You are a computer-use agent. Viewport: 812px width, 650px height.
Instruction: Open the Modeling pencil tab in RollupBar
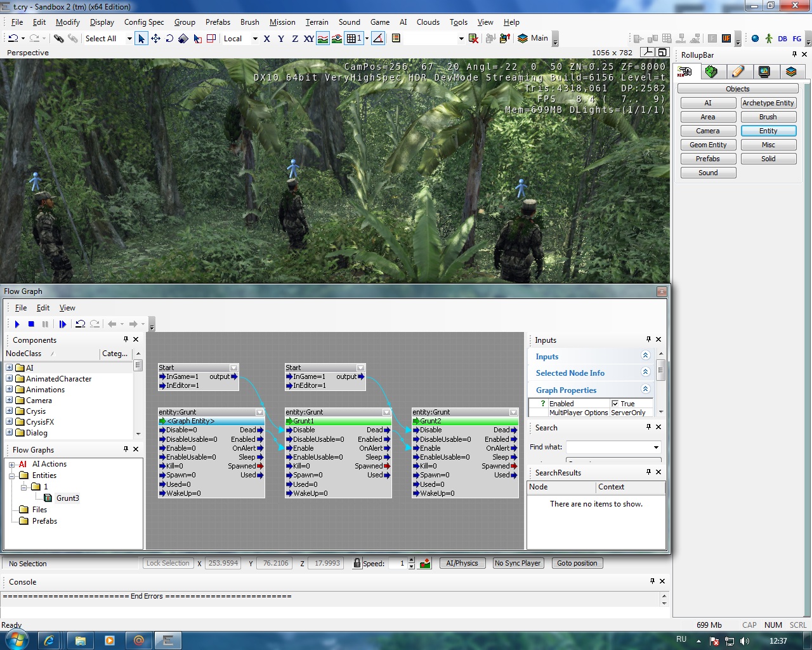tap(738, 72)
